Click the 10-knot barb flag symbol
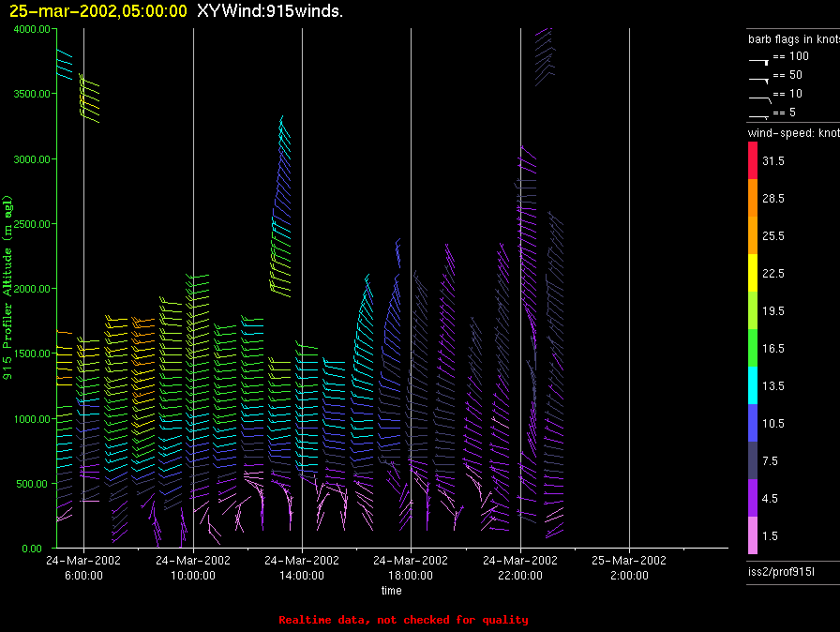The width and height of the screenshot is (840, 632). 758,96
